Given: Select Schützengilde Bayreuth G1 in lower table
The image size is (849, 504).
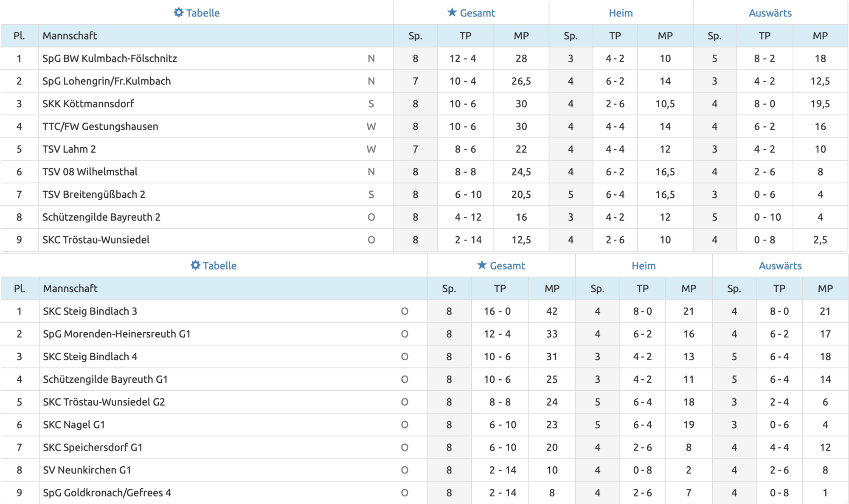Looking at the screenshot, I should 105,379.
